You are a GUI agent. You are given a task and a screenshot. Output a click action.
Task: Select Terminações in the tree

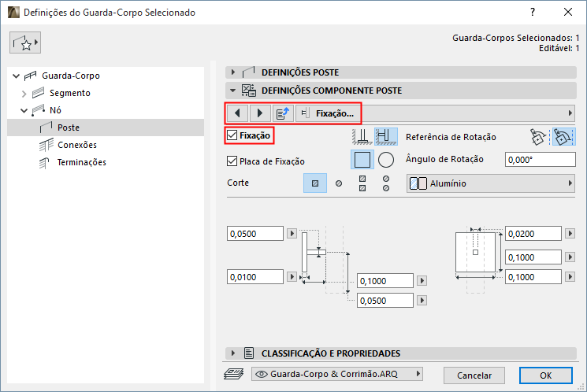(x=81, y=162)
